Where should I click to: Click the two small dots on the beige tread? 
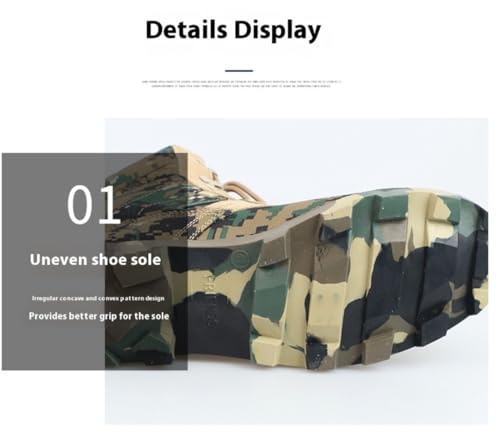(327, 297)
